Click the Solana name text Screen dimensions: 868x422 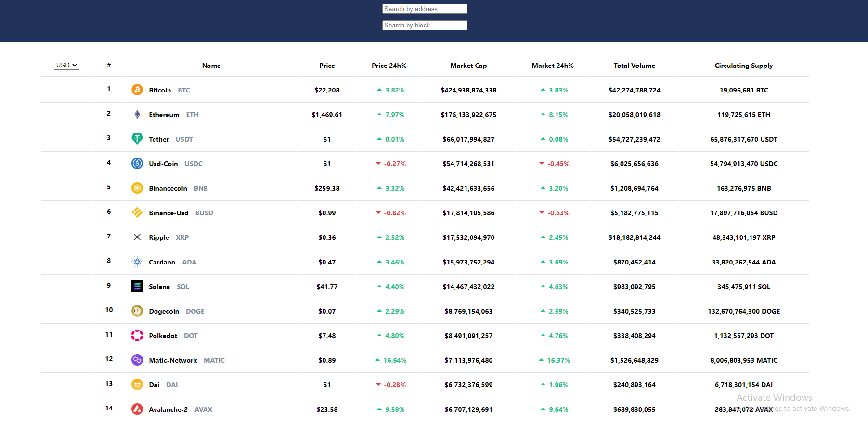pos(159,287)
